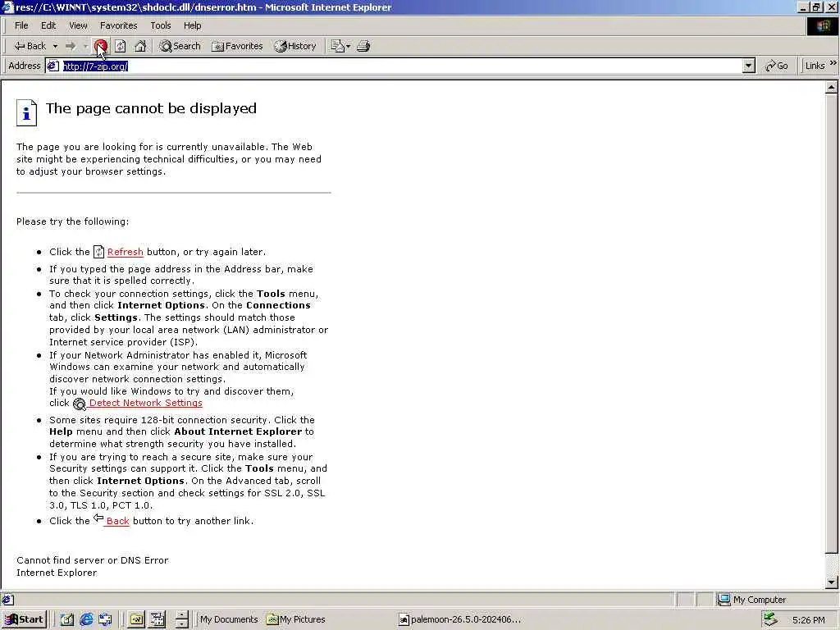Click the Detect Network Settings link

point(146,403)
